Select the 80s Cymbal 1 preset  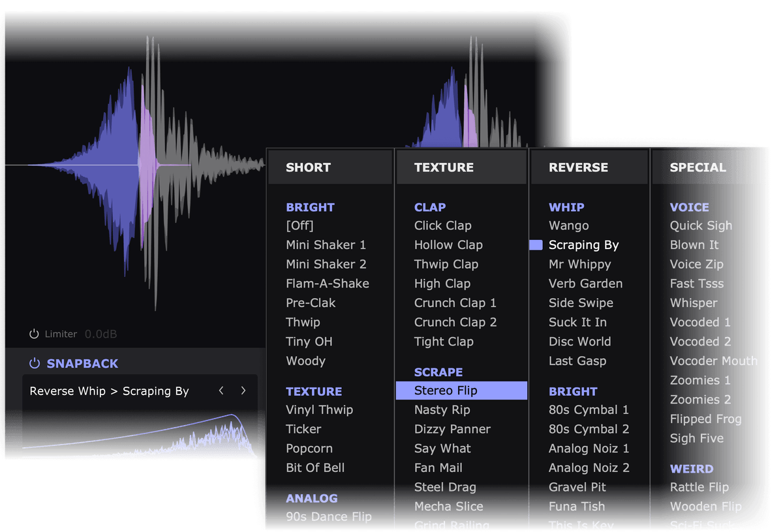(x=589, y=410)
